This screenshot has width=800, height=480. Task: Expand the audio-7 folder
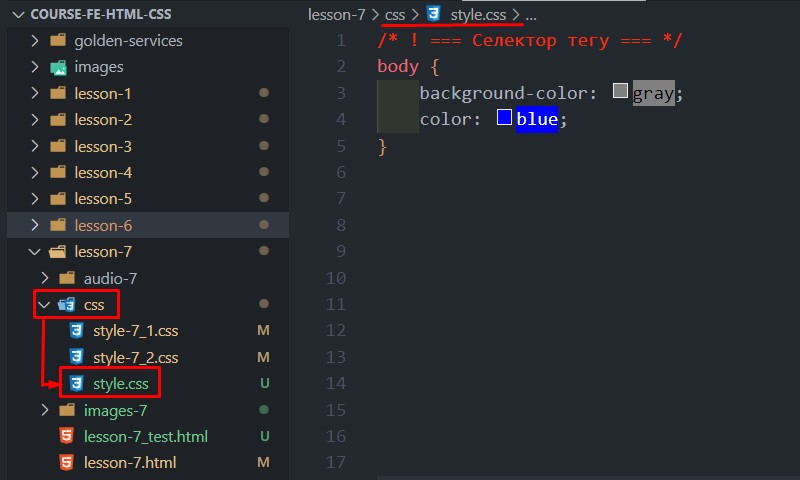[x=45, y=277]
